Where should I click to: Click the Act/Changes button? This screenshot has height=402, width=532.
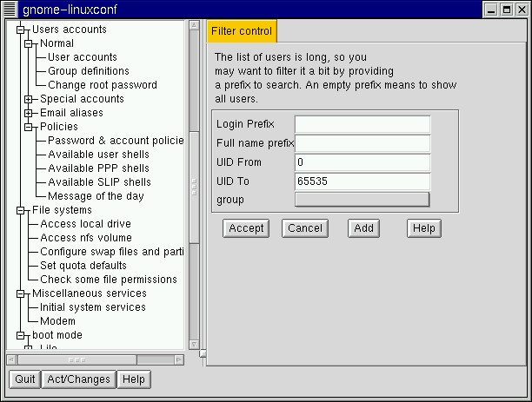coord(78,379)
